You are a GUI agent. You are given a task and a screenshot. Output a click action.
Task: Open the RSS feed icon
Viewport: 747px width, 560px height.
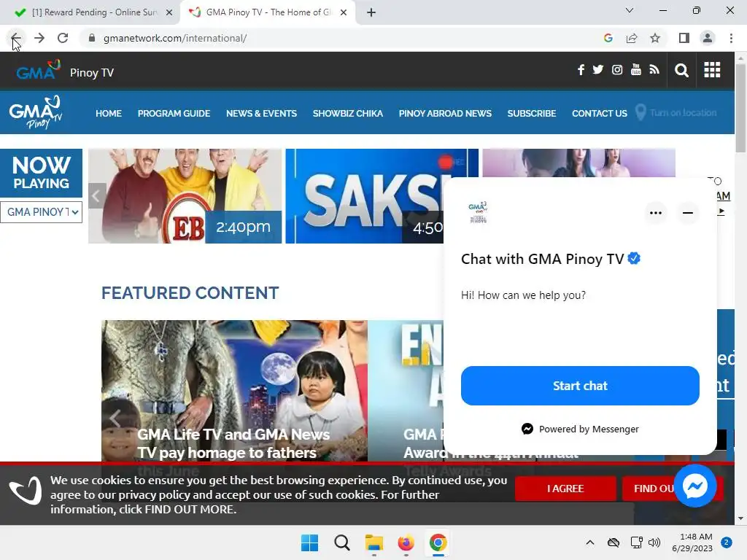654,70
